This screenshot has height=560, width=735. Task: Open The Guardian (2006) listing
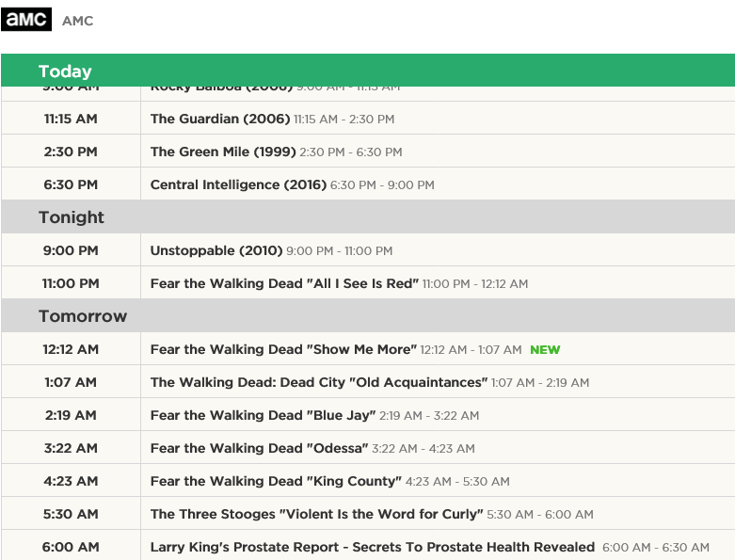point(220,119)
